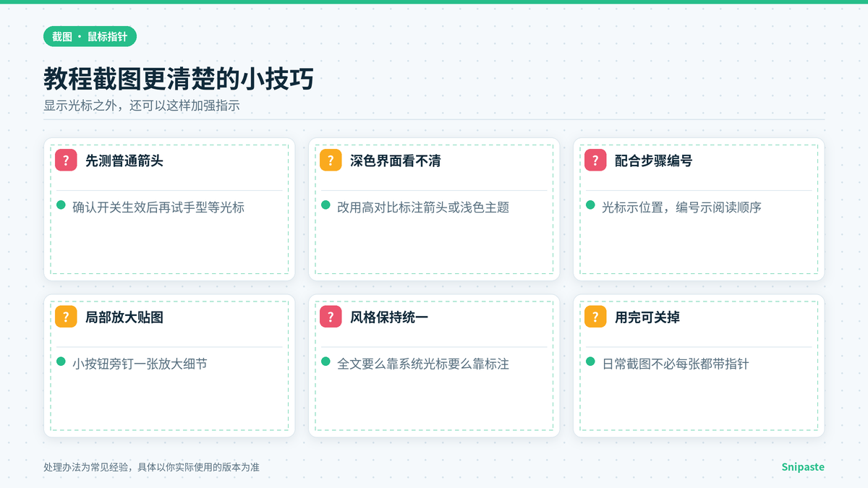Click the subtitle 显示光标之外，还可以这样加强指示
The width and height of the screenshot is (868, 488).
point(142,105)
